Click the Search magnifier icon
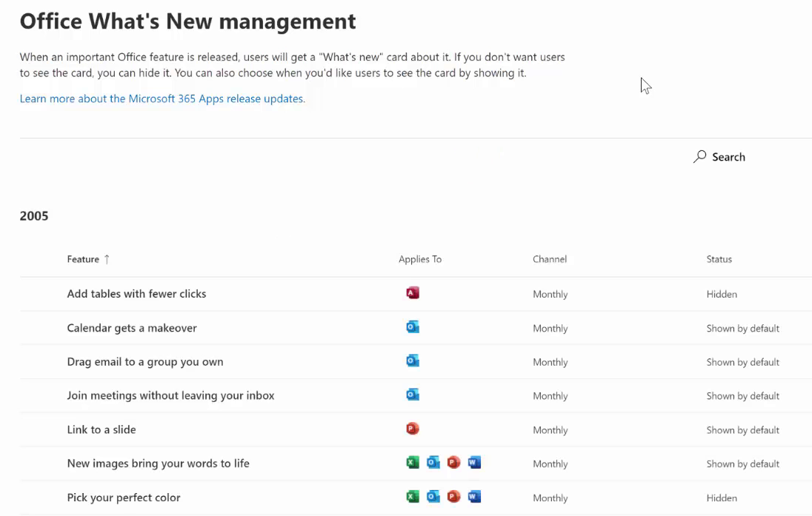 (699, 156)
